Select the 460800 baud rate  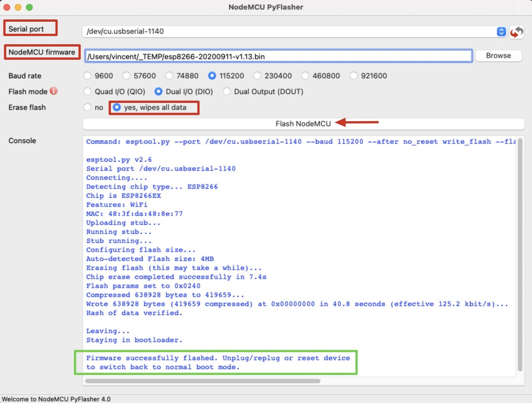tap(305, 76)
